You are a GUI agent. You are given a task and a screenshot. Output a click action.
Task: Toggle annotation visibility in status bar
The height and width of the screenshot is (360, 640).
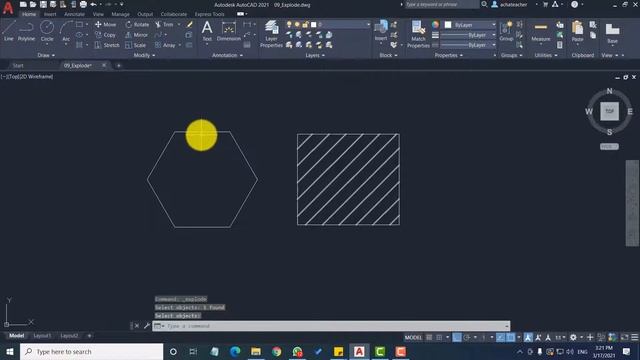528,338
